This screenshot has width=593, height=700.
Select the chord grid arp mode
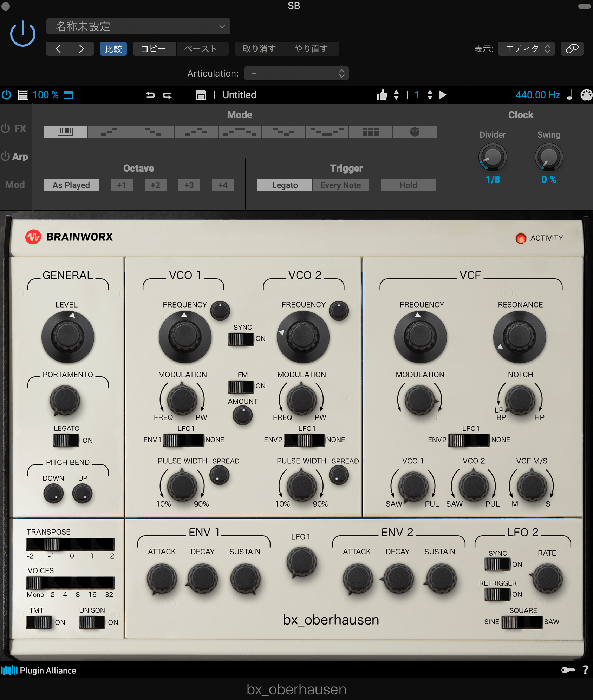pyautogui.click(x=371, y=132)
